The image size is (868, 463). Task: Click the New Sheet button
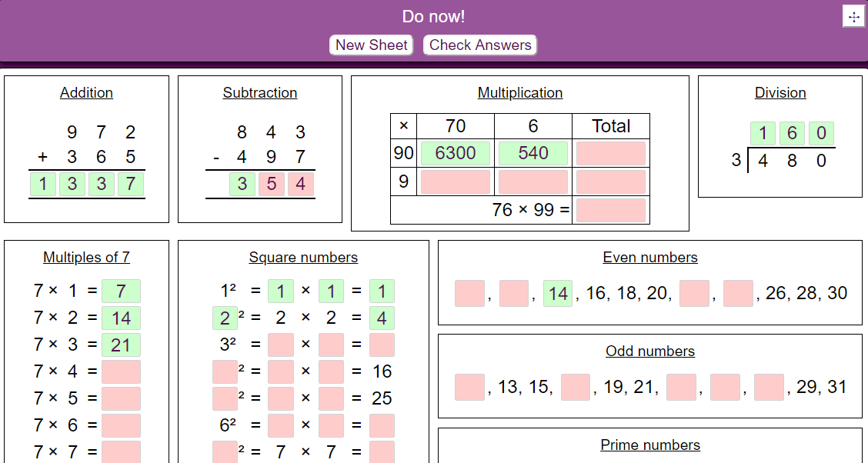coord(372,45)
